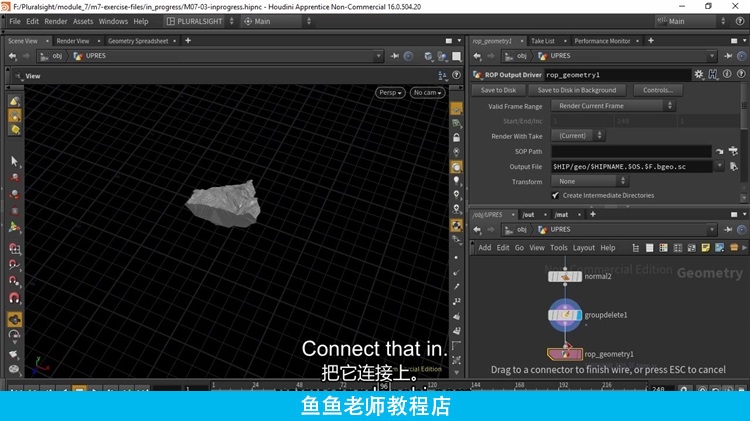Screen dimensions: 750x421
Task: Click the rop_geometry1 node in the network
Action: [565, 353]
